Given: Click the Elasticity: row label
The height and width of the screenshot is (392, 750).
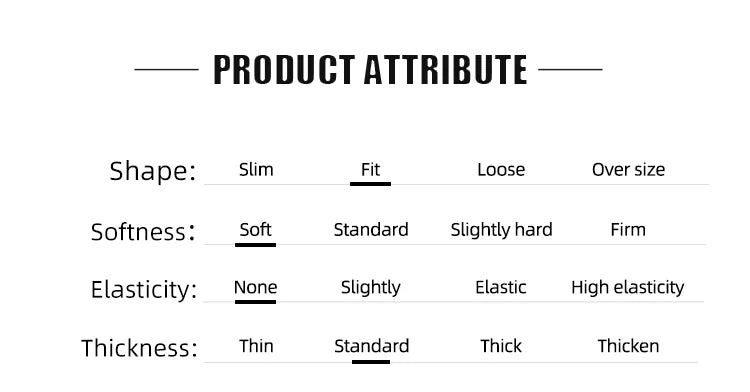Looking at the screenshot, I should pyautogui.click(x=144, y=290).
